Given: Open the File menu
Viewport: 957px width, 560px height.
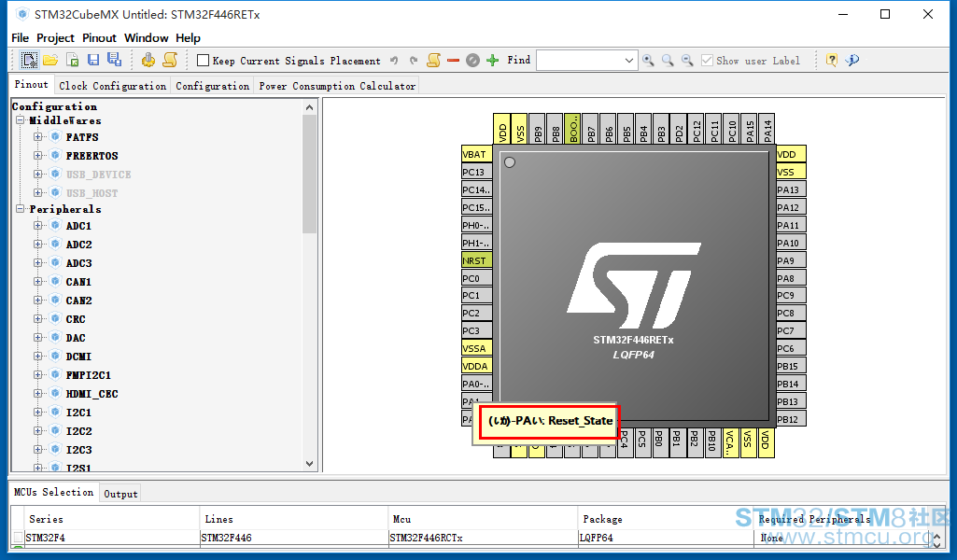Looking at the screenshot, I should 21,38.
